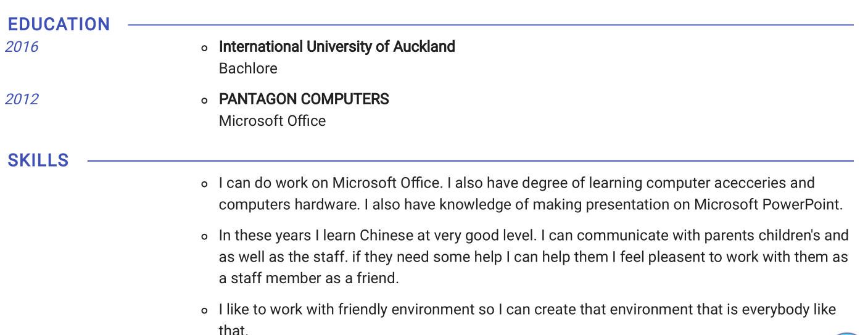868x335 pixels.
Task: Click the EDUCATION section heading
Action: 59,25
